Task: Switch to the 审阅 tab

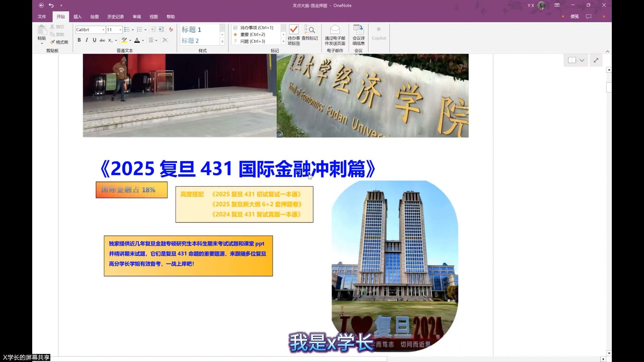Action: (137, 17)
